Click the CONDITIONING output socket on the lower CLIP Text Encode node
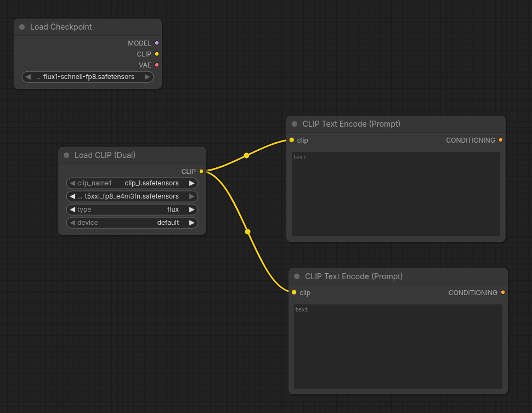 click(503, 292)
